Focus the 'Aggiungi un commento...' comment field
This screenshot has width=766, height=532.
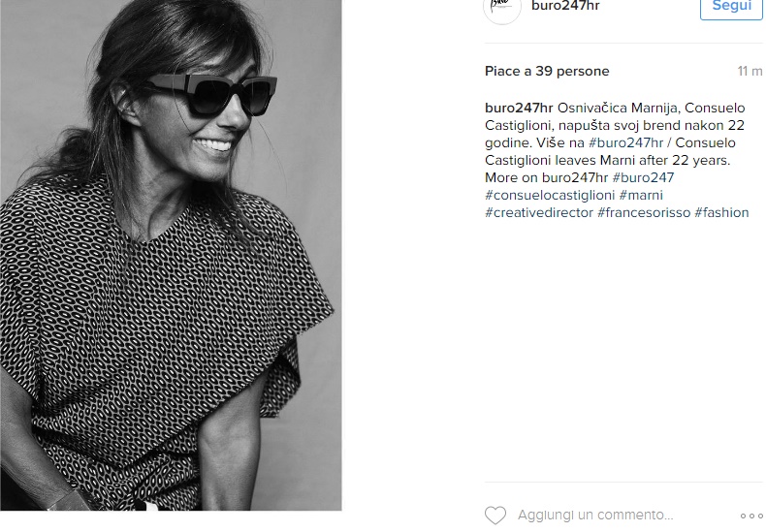(595, 516)
